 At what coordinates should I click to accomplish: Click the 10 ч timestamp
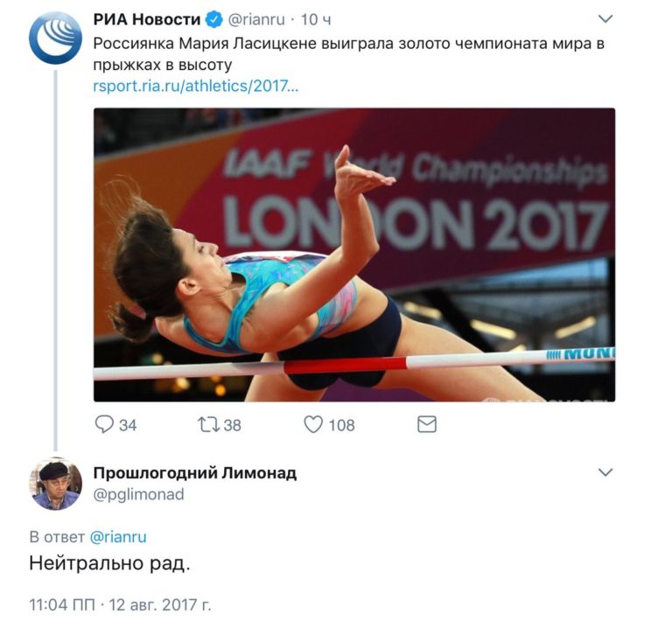316,20
